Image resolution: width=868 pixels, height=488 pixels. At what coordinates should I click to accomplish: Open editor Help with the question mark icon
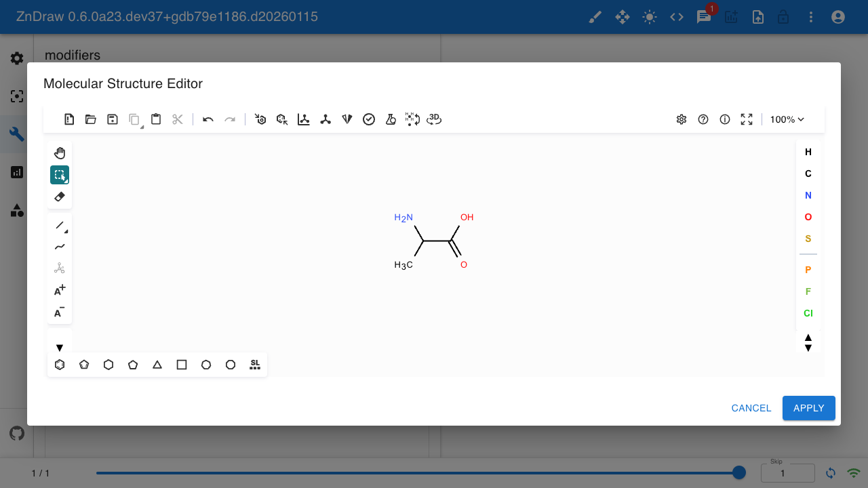pos(703,119)
